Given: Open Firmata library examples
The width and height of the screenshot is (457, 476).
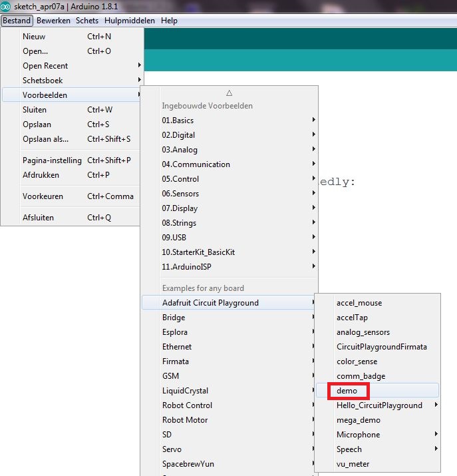Looking at the screenshot, I should pos(228,361).
